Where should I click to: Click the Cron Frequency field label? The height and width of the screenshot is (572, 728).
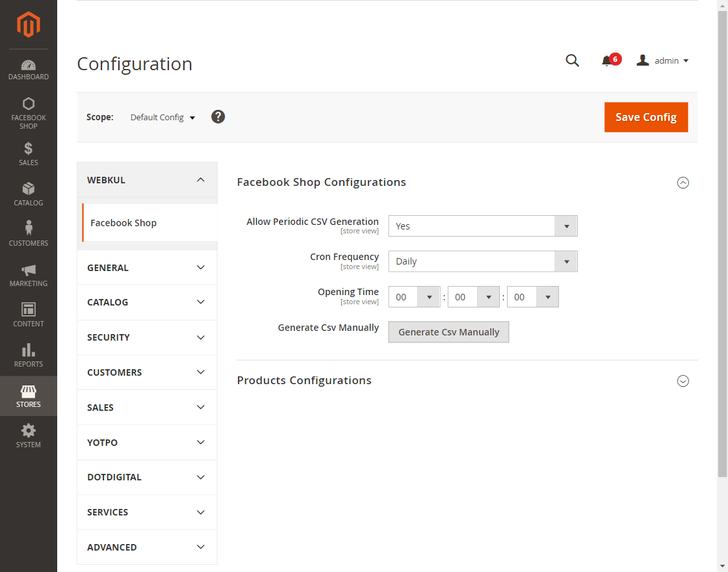[x=344, y=257]
